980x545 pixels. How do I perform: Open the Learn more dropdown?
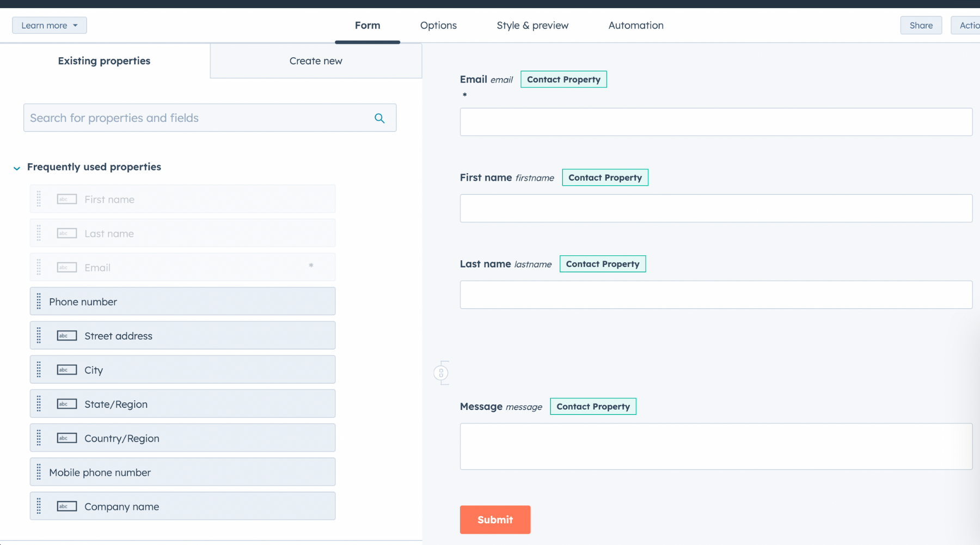[x=49, y=26]
